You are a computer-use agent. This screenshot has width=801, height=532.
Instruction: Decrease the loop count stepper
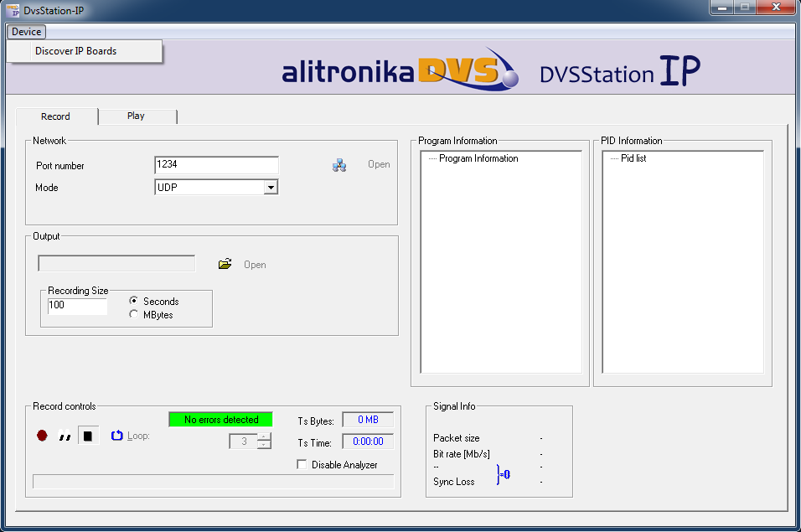click(264, 445)
